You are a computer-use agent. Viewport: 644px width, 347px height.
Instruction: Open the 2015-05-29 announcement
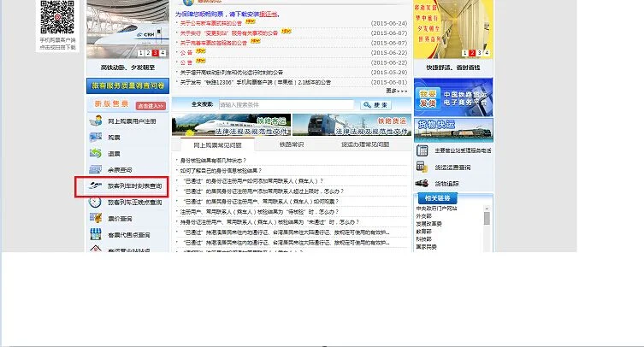(x=231, y=73)
